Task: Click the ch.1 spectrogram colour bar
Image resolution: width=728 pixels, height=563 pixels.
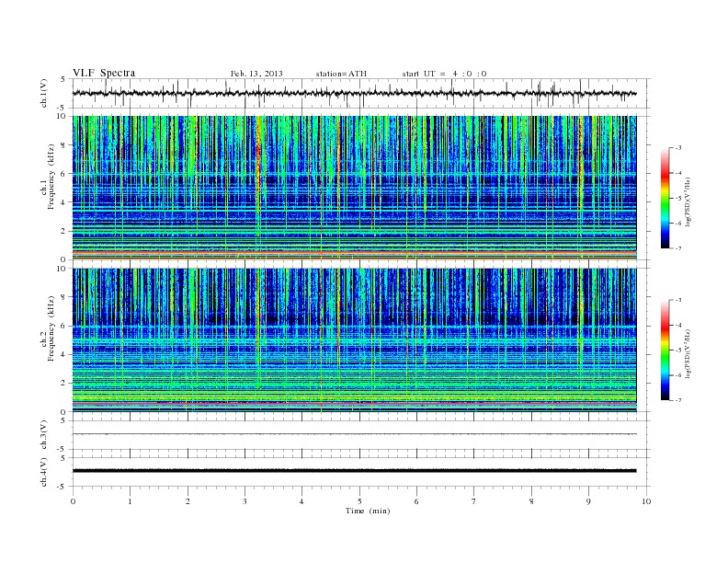Action: (665, 198)
